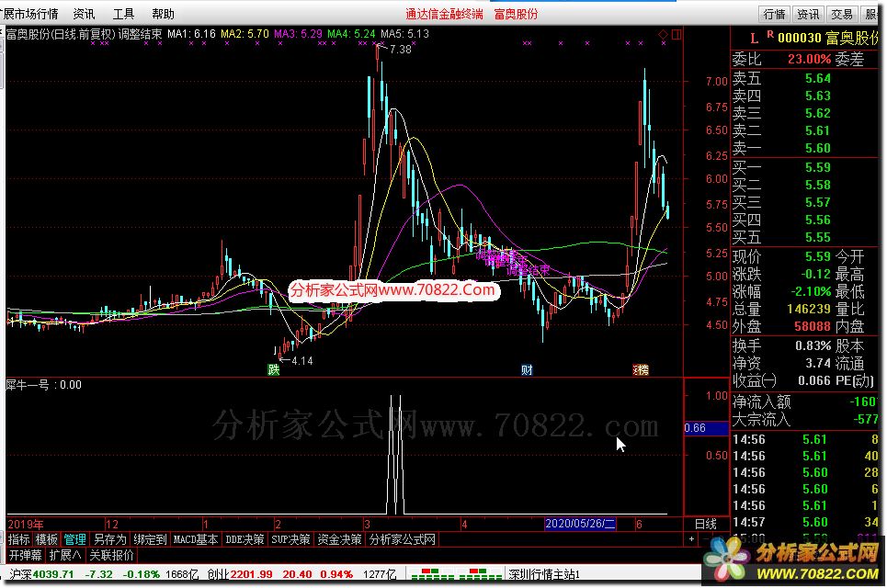Screen dimensions: 887x588
Task: Click the 0.66 value marker on indicator axis
Action: tap(705, 428)
